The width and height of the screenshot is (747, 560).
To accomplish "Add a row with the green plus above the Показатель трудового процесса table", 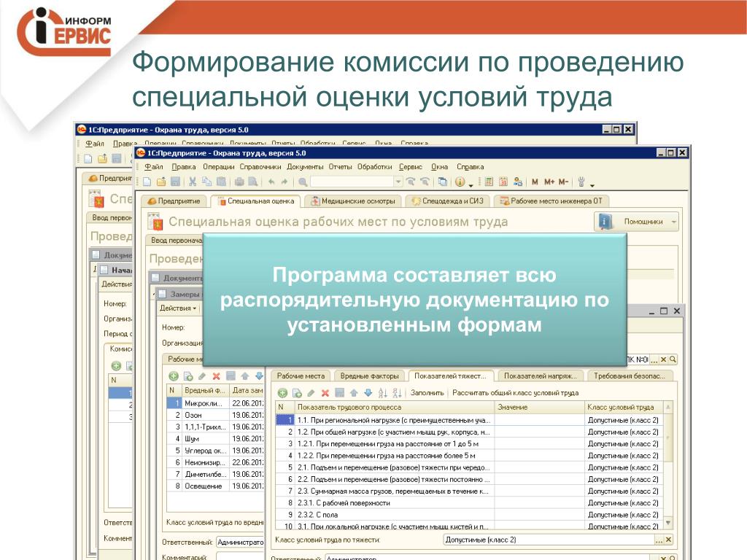I will (x=282, y=393).
